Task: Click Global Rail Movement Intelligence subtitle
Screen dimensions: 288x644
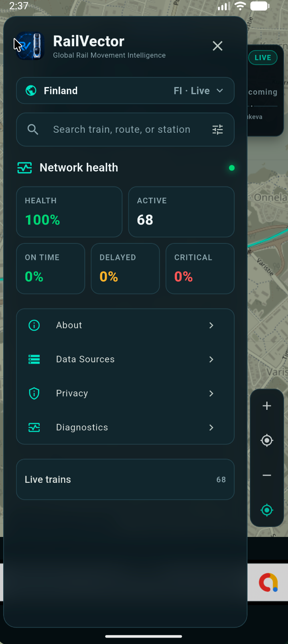Action: [x=109, y=55]
